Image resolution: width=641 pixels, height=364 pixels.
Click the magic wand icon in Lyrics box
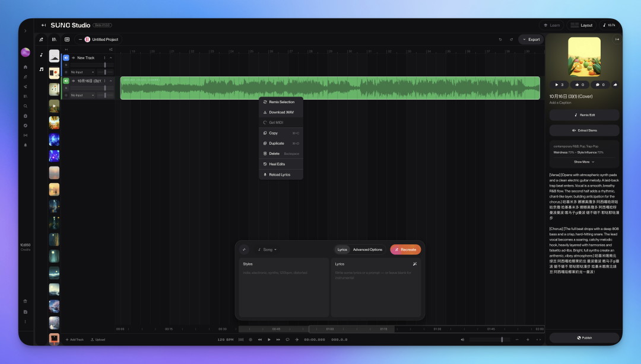pos(415,264)
